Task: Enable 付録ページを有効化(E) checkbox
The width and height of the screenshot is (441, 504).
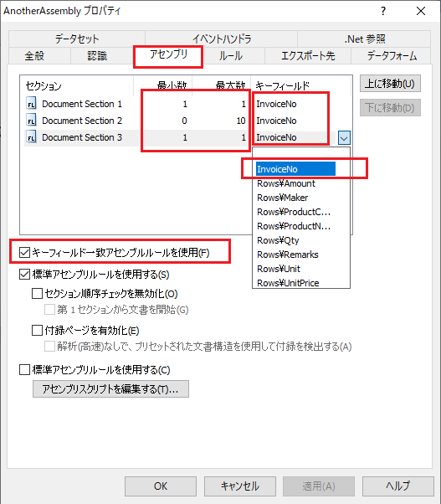Action: (37, 330)
